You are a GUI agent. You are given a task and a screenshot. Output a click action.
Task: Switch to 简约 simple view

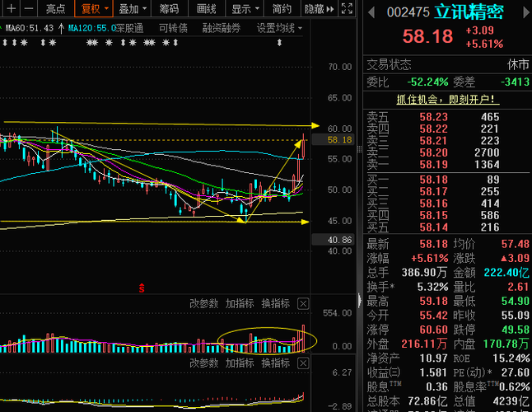point(282,8)
